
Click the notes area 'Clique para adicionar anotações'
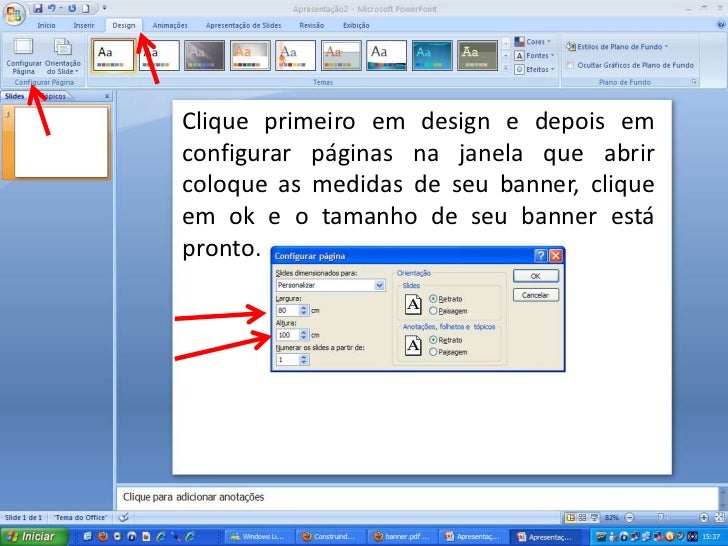tap(416, 498)
